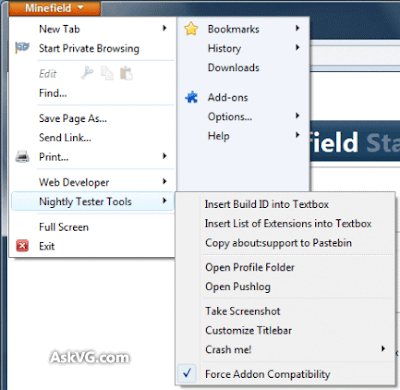Toggle Force Addon Compatibility checkmark
Viewport: 400px width, 390px height.
187,373
